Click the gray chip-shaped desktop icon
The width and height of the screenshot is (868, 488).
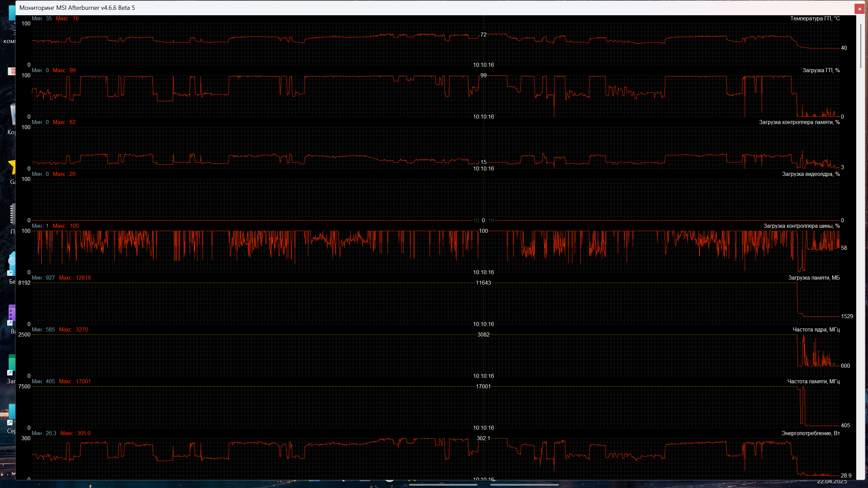tap(13, 214)
